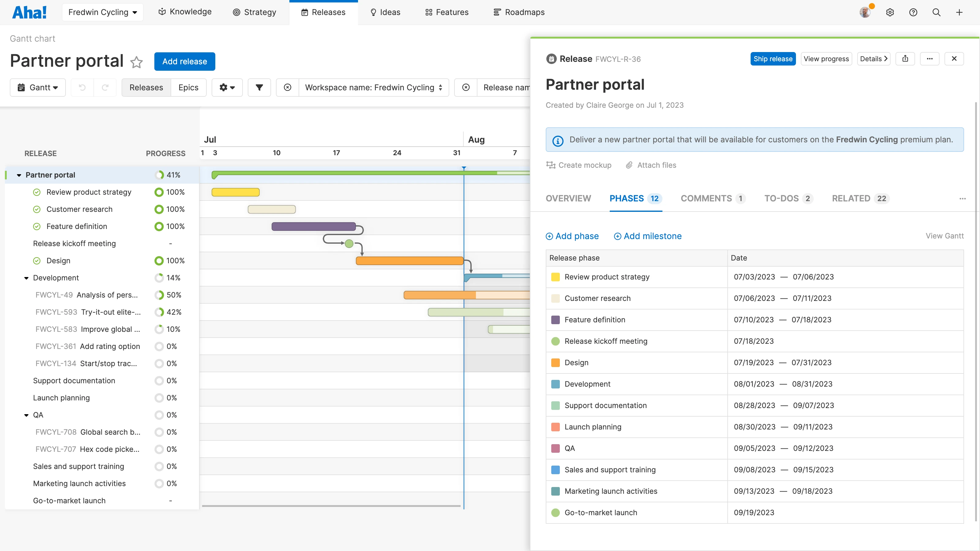Click the Add release button
The image size is (980, 551).
pos(184,61)
